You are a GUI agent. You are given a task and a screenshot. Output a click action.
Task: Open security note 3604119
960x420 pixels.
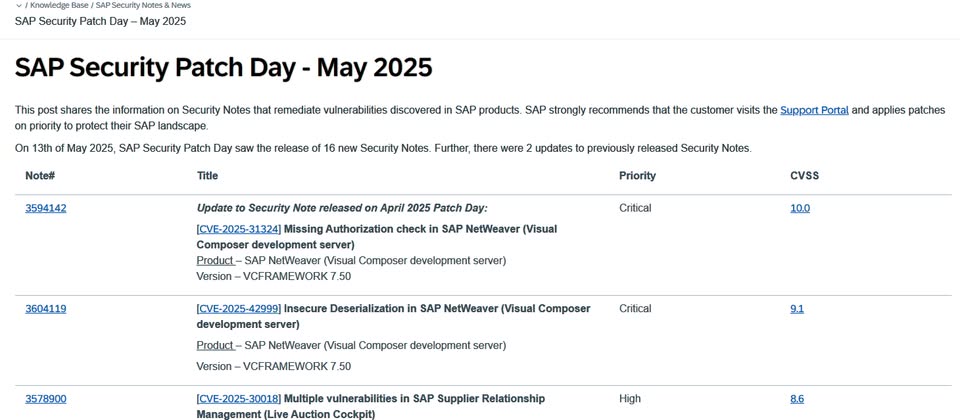pos(46,309)
